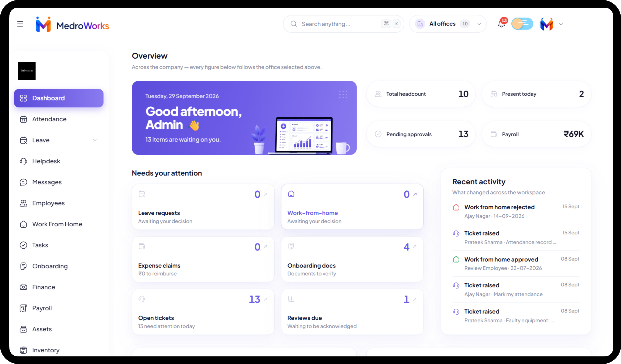Toggle the light/dark theme switch
The height and width of the screenshot is (364, 621).
point(522,24)
